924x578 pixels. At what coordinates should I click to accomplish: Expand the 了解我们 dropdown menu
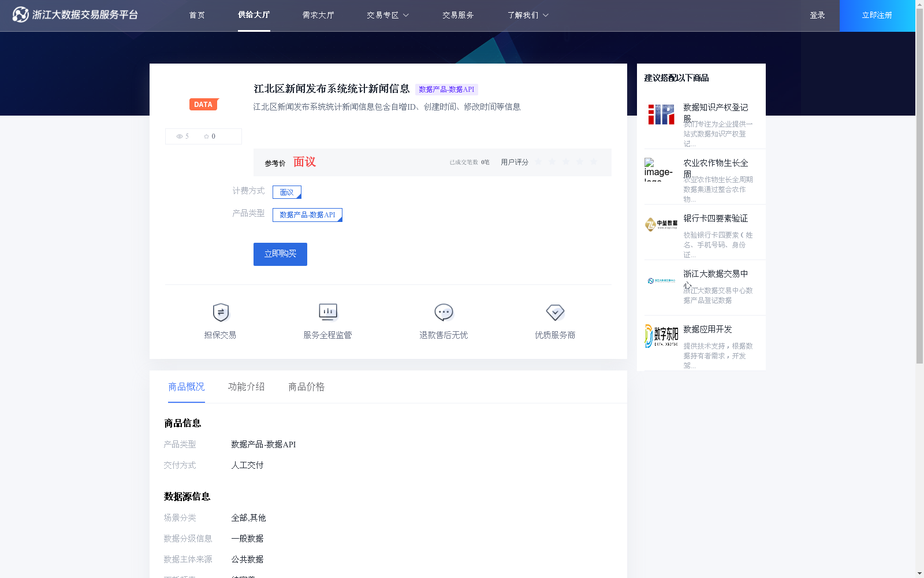(x=528, y=16)
